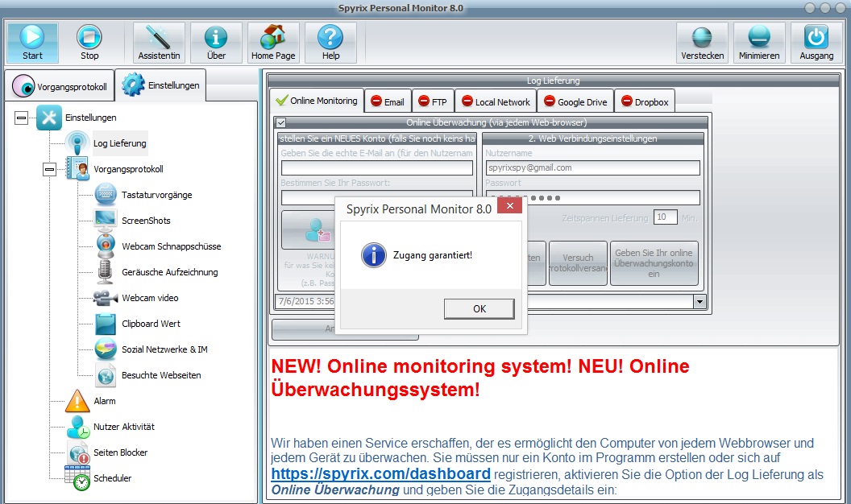Open the log dropdown arrow

tap(699, 302)
